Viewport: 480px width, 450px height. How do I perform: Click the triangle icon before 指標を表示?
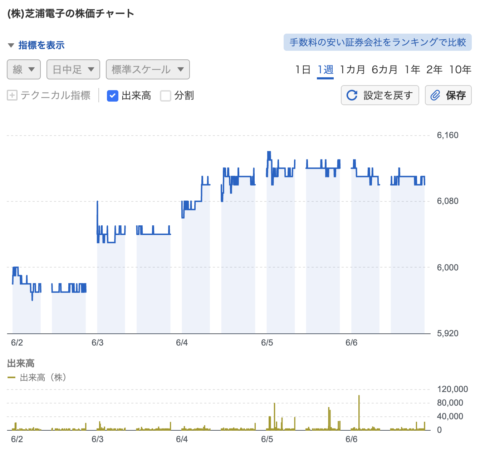click(x=11, y=45)
